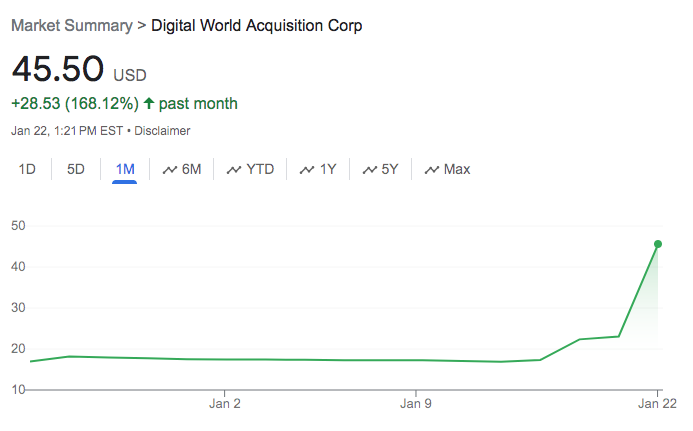Click the trend icon beside 6M

coord(170,170)
